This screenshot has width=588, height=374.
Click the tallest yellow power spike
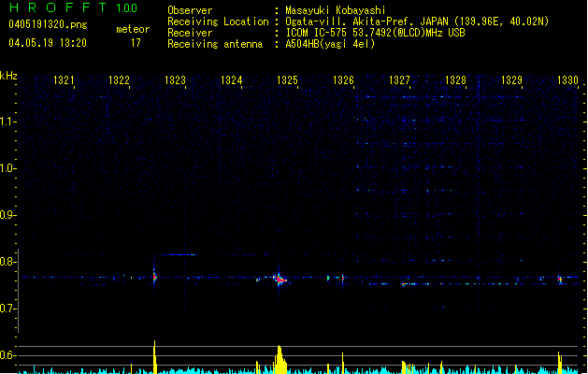click(154, 357)
